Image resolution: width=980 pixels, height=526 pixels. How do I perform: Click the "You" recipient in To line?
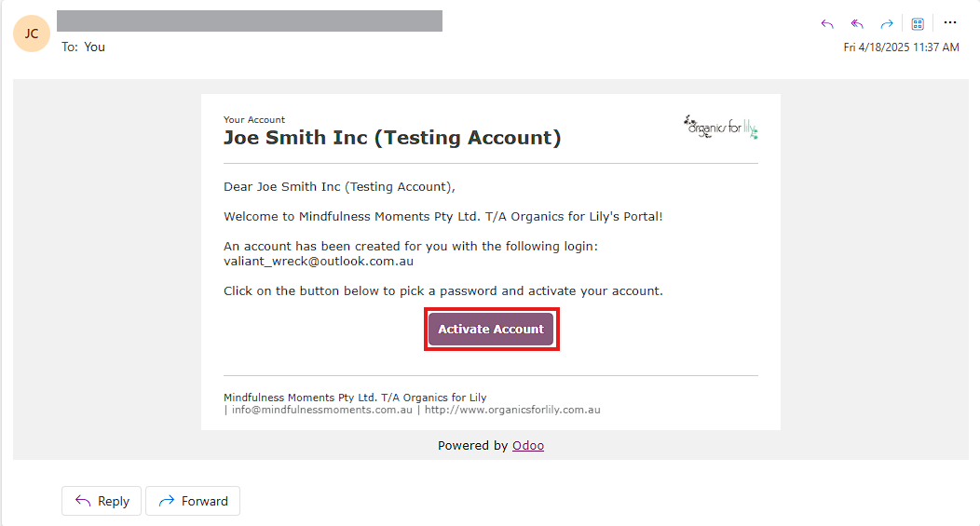tap(94, 47)
